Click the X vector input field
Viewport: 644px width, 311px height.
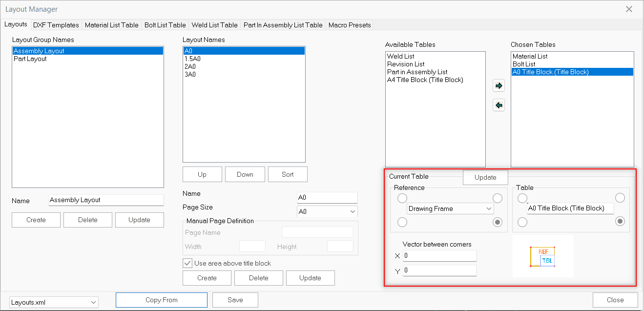[x=439, y=256]
